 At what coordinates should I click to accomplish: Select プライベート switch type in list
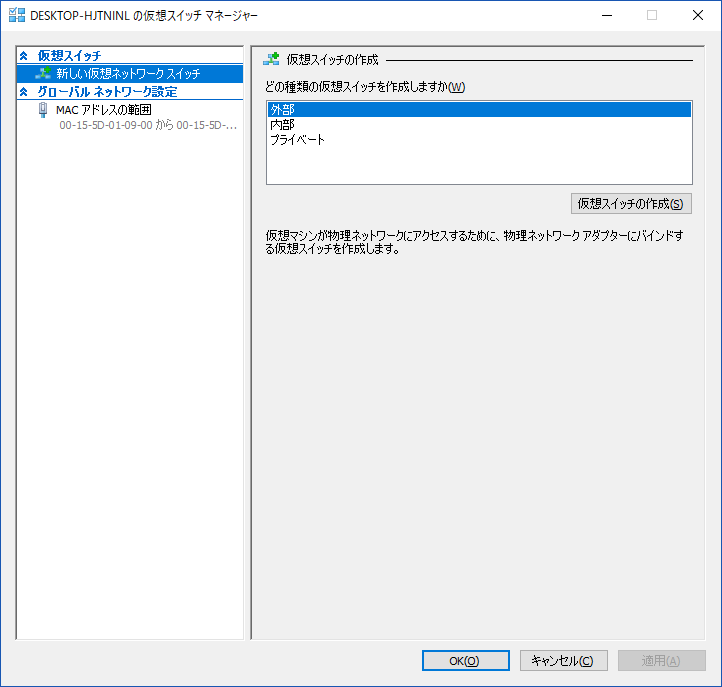tap(479, 140)
